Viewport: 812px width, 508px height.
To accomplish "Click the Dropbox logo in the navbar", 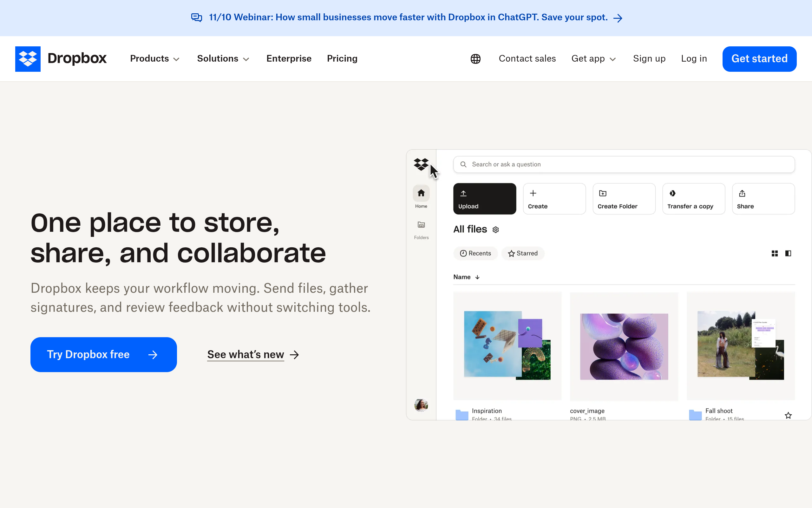I will [x=61, y=59].
